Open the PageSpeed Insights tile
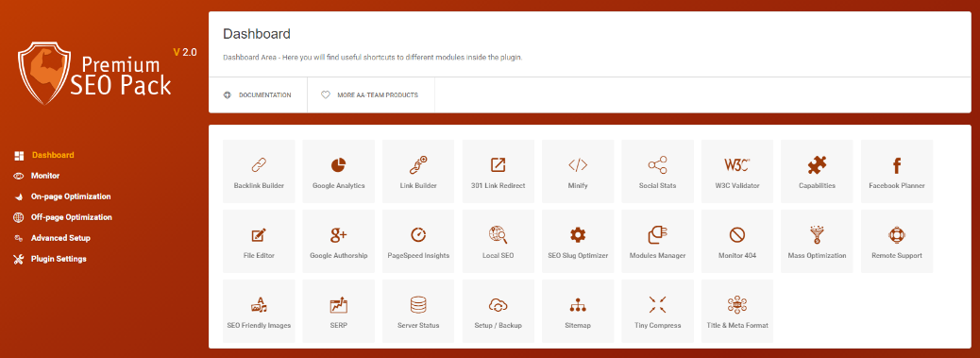Image resolution: width=980 pixels, height=358 pixels. click(x=418, y=241)
